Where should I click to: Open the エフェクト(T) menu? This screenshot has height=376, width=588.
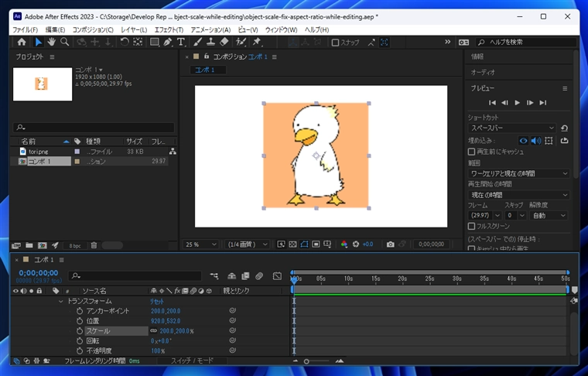coord(169,29)
